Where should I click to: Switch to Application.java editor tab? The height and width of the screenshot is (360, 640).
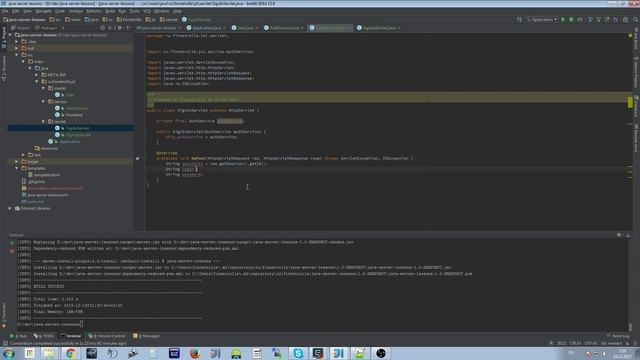point(206,28)
